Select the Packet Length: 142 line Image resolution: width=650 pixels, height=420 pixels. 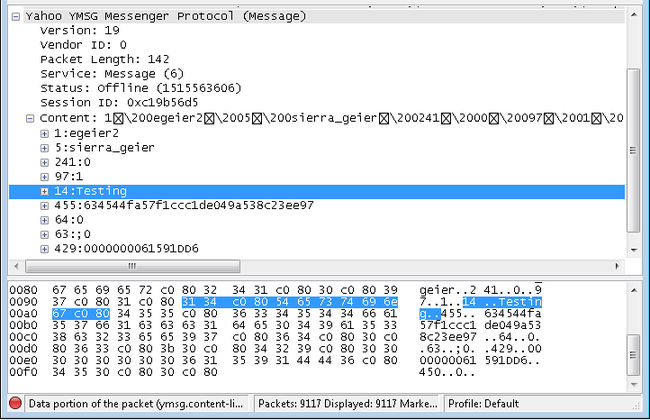point(104,59)
